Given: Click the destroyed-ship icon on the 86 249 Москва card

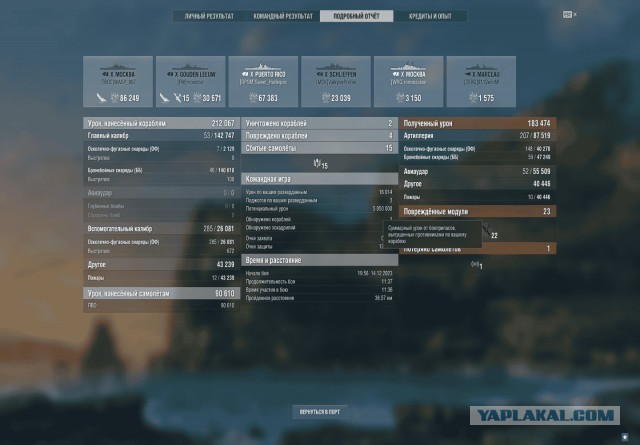Looking at the screenshot, I should (101, 98).
